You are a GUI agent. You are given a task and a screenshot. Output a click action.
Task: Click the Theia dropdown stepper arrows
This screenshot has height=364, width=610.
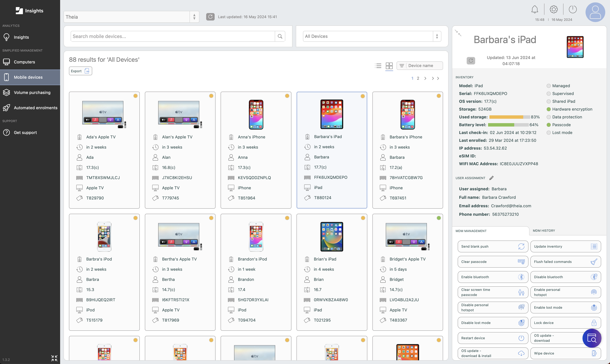coord(194,17)
